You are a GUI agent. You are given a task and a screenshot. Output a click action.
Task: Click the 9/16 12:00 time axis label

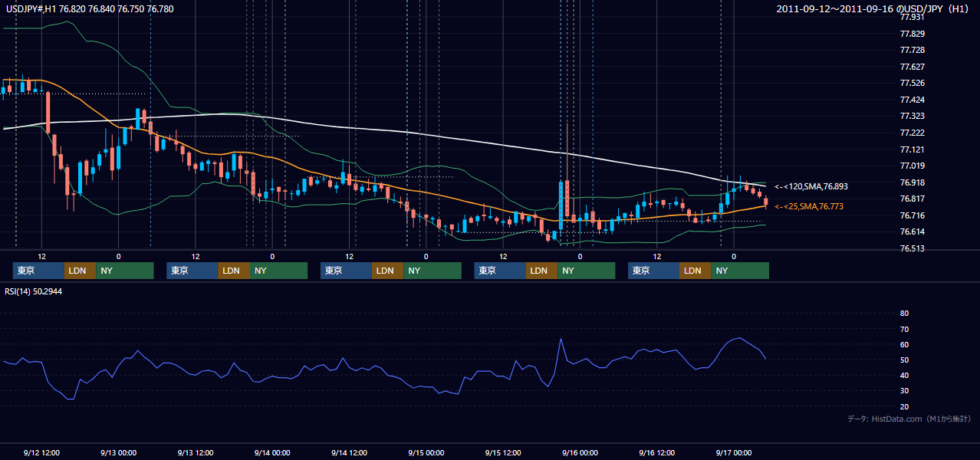pos(657,452)
